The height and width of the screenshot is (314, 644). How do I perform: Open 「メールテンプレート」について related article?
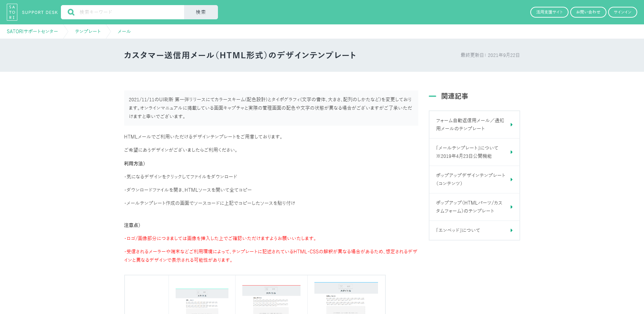tap(467, 152)
